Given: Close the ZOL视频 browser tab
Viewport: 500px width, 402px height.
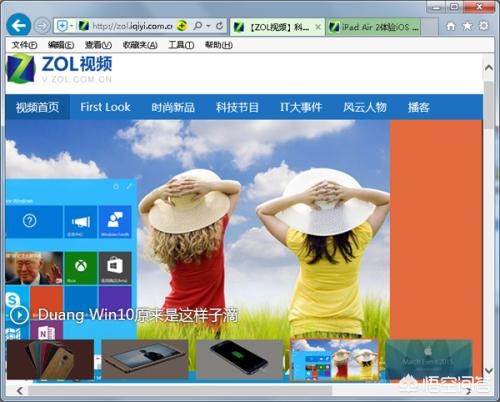Looking at the screenshot, I should coord(318,27).
